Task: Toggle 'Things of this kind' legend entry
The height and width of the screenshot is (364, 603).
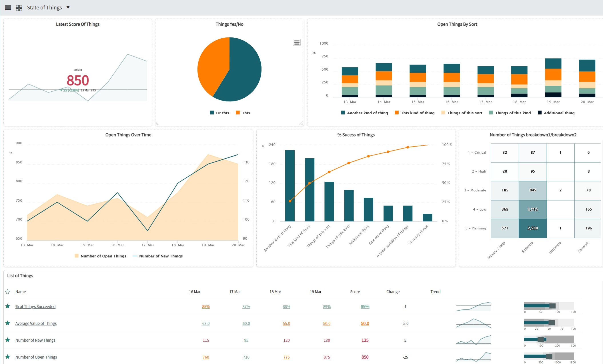Action: (x=510, y=113)
